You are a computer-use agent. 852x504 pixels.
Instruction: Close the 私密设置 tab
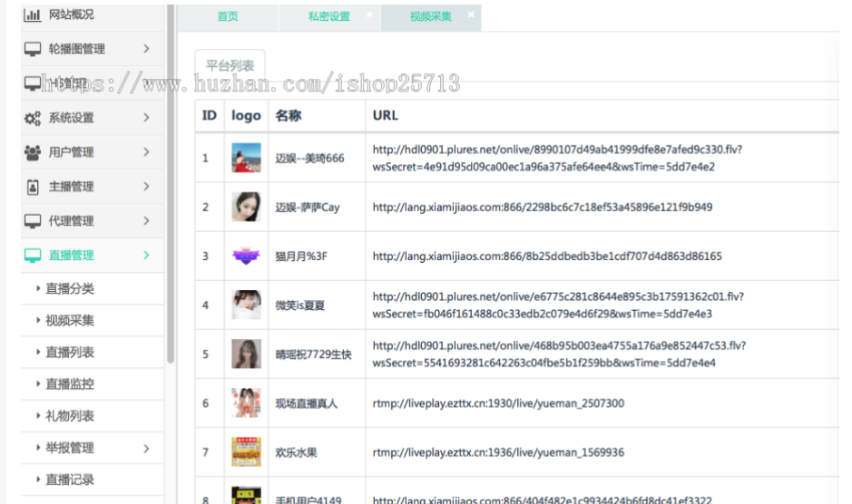pos(369,15)
